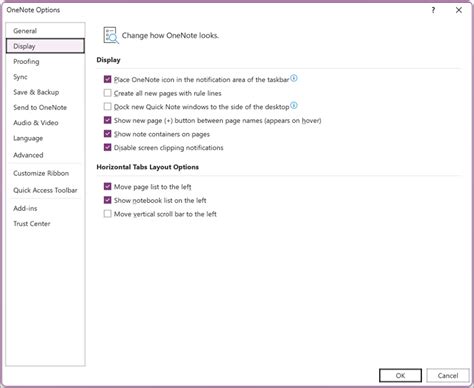Open the Add-ins category
The height and width of the screenshot is (388, 474).
(45, 208)
